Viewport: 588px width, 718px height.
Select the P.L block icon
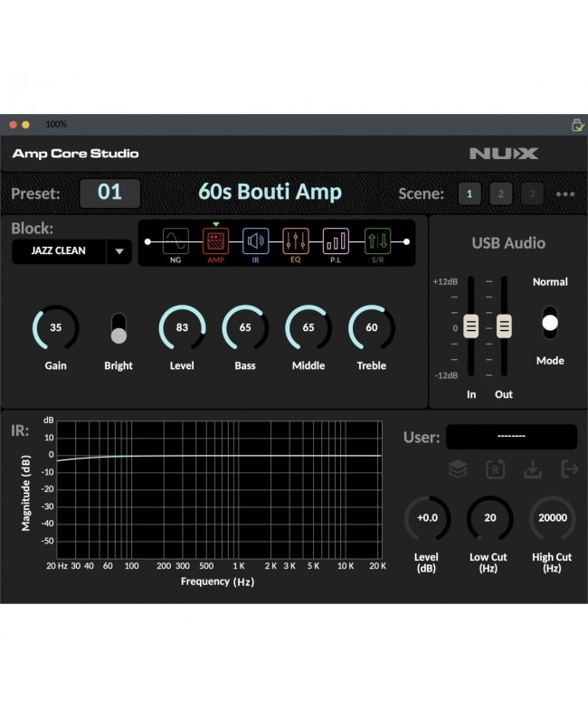(336, 241)
